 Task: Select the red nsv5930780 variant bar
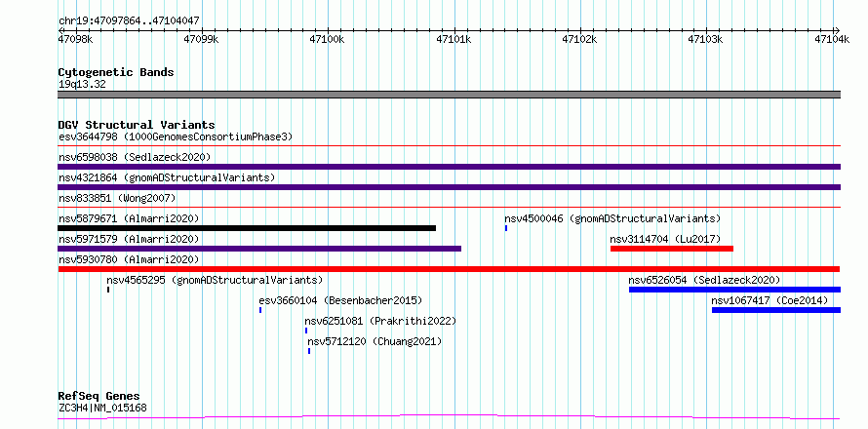tap(449, 269)
